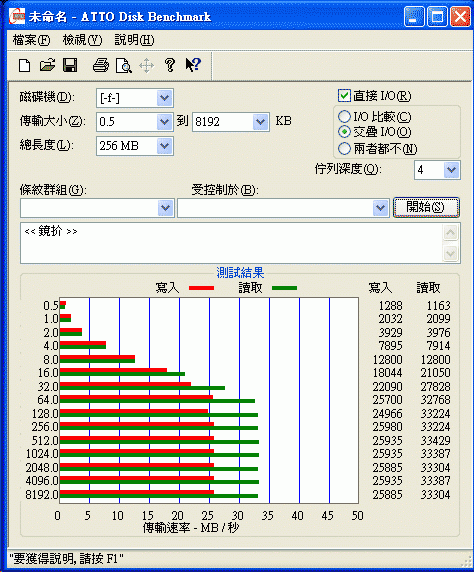The image size is (474, 572).
Task: Click the green 讀取 legend swatch
Action: 285,288
